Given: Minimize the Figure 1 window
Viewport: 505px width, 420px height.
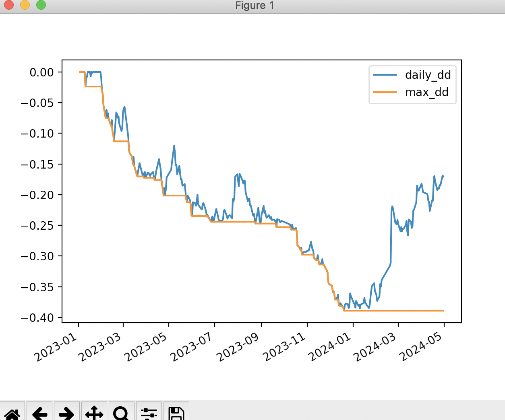Looking at the screenshot, I should 25,5.
